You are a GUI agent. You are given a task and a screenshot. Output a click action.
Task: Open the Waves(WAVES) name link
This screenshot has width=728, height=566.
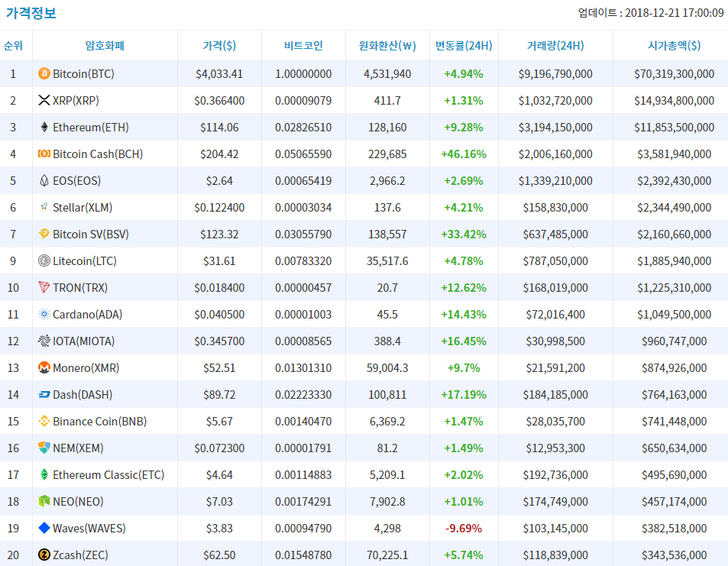coord(89,529)
